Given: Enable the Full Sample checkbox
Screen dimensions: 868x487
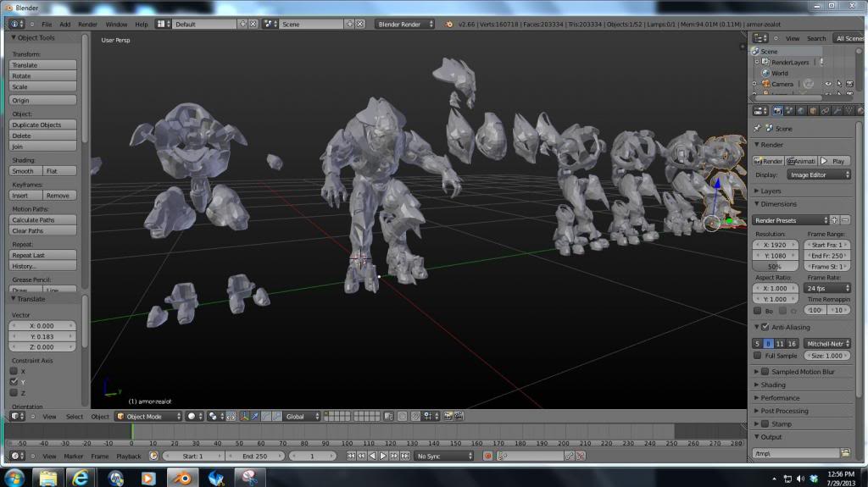Looking at the screenshot, I should (758, 356).
